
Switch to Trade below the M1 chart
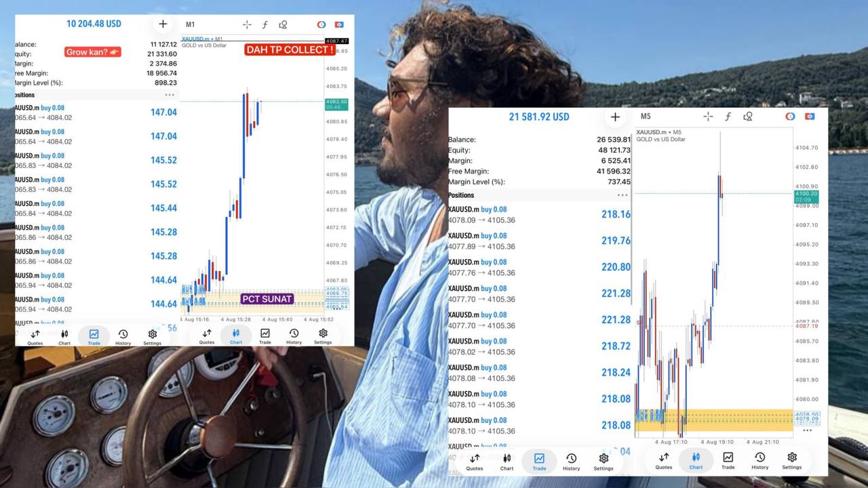tap(265, 337)
